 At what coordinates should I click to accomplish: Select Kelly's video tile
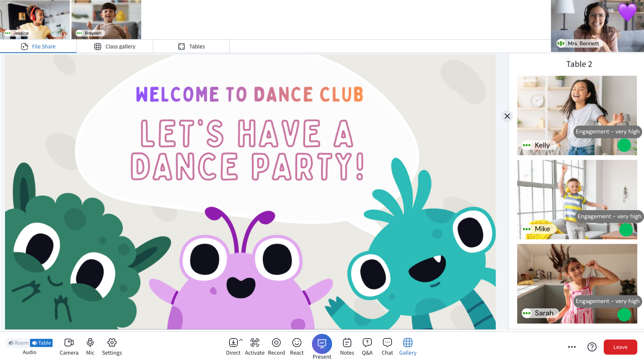tap(577, 115)
